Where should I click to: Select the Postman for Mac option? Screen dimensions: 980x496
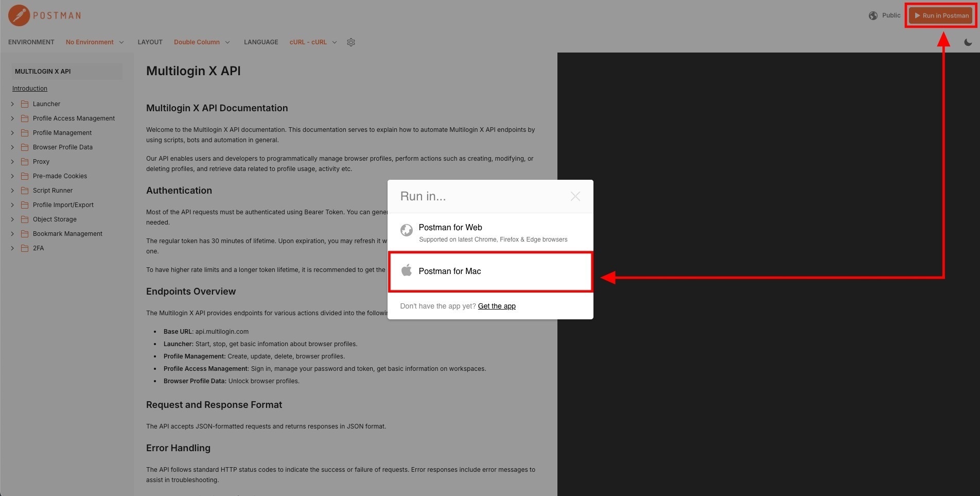click(x=450, y=271)
